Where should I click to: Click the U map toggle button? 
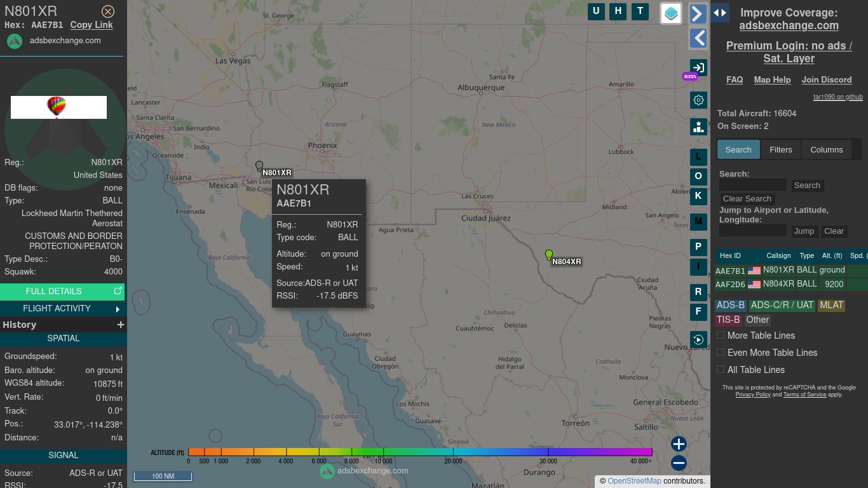coord(596,11)
